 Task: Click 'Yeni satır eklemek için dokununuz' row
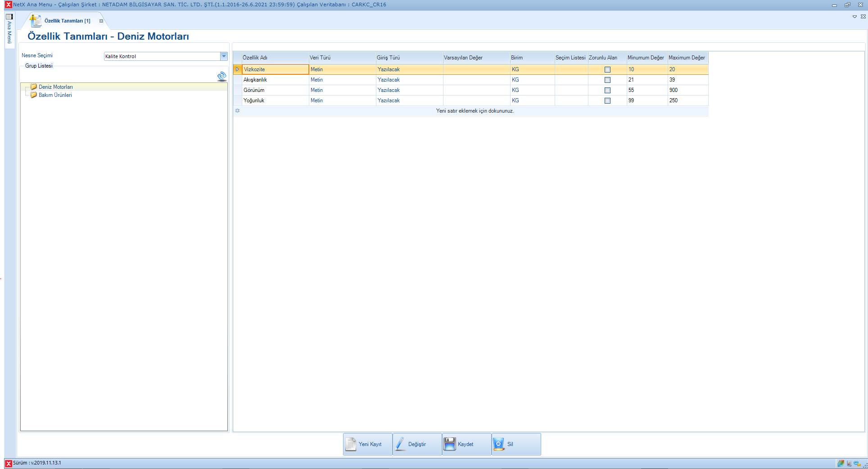click(475, 111)
